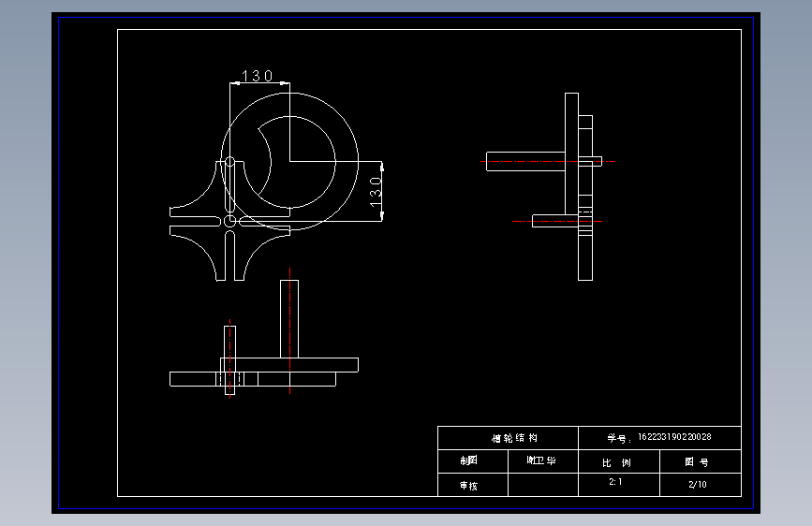Select the horizontal 130 dimension text
Viewport: 812px width, 526px height.
pos(258,76)
